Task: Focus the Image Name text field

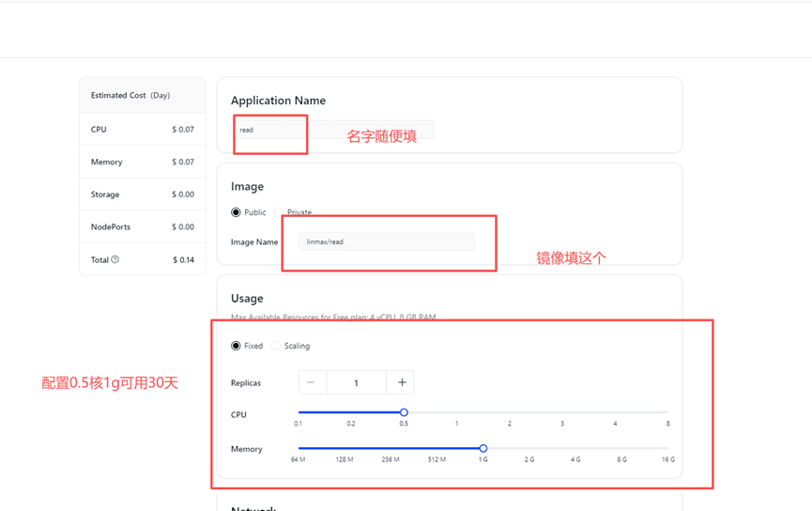Action: point(386,241)
